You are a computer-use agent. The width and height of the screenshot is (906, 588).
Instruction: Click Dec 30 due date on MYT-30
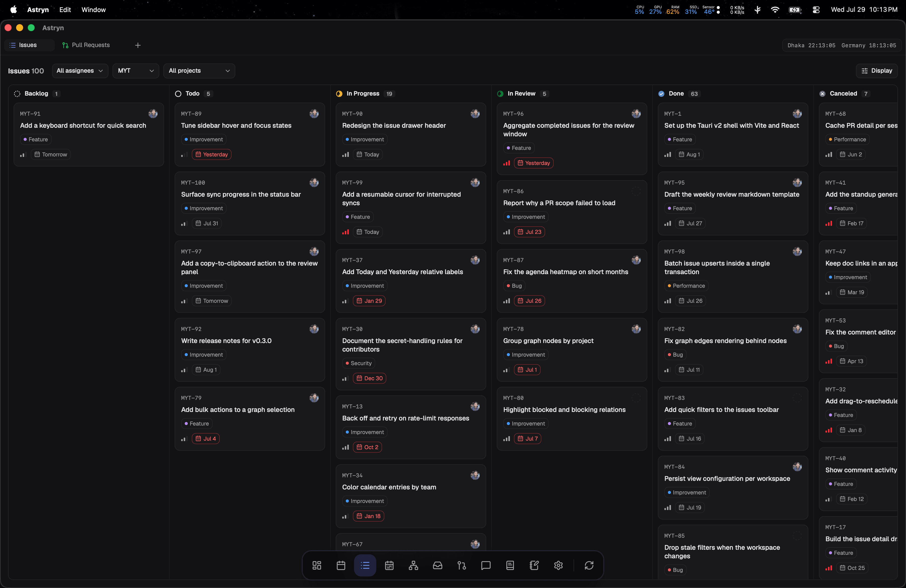[x=369, y=379]
